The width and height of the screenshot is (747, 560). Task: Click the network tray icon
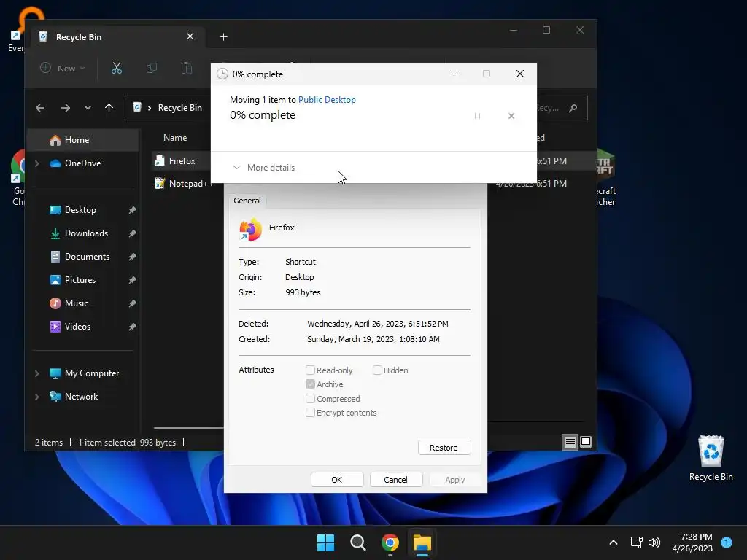tap(636, 542)
